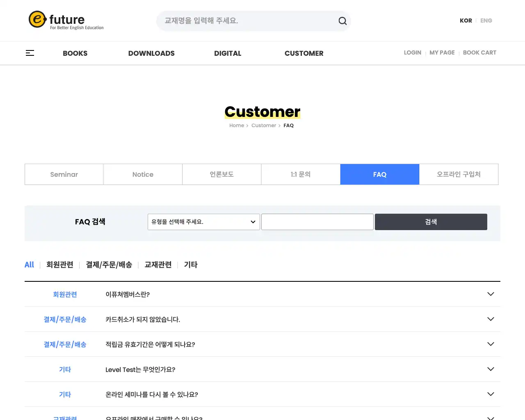Click 온라인 세미나를 다시 볼 수 있나요?

[x=152, y=395]
